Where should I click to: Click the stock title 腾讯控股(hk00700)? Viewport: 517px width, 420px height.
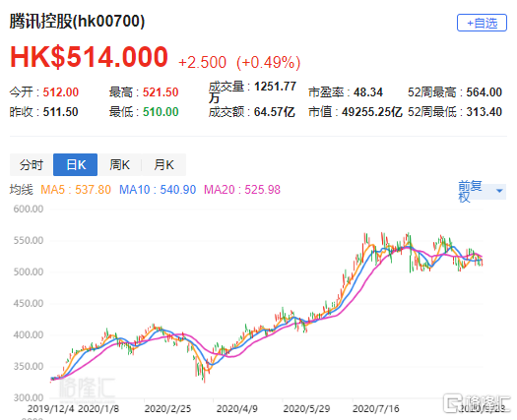point(77,22)
